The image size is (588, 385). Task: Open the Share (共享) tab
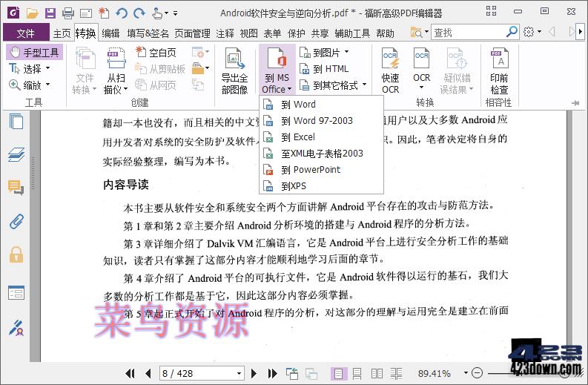320,33
